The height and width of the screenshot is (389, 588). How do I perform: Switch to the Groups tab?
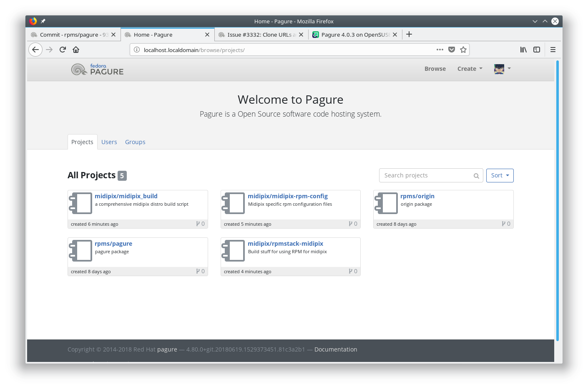pyautogui.click(x=135, y=142)
